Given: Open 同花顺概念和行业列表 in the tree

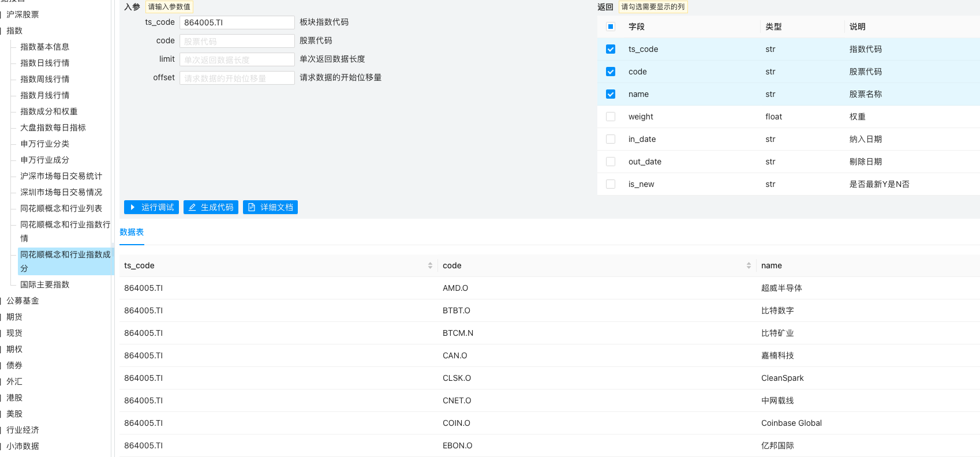Looking at the screenshot, I should pyautogui.click(x=61, y=208).
